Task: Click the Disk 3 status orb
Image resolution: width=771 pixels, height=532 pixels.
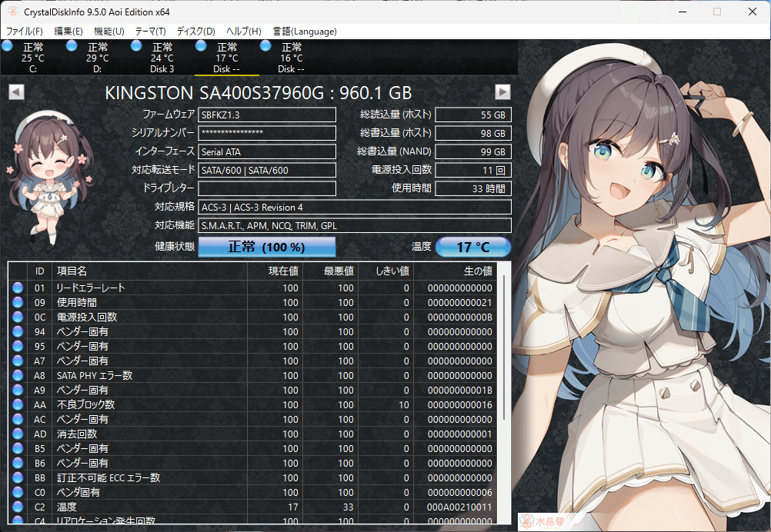Action: coord(136,46)
